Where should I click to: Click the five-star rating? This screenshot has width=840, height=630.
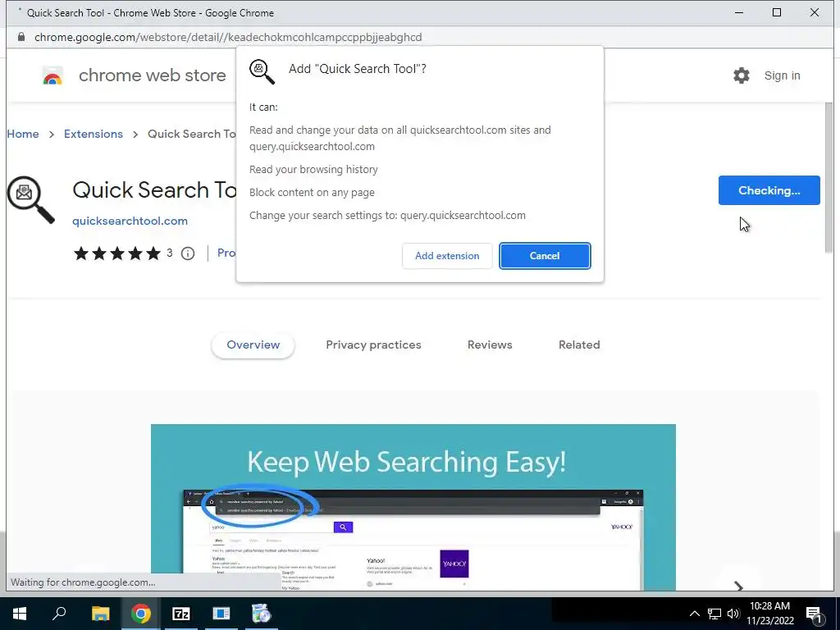click(116, 253)
